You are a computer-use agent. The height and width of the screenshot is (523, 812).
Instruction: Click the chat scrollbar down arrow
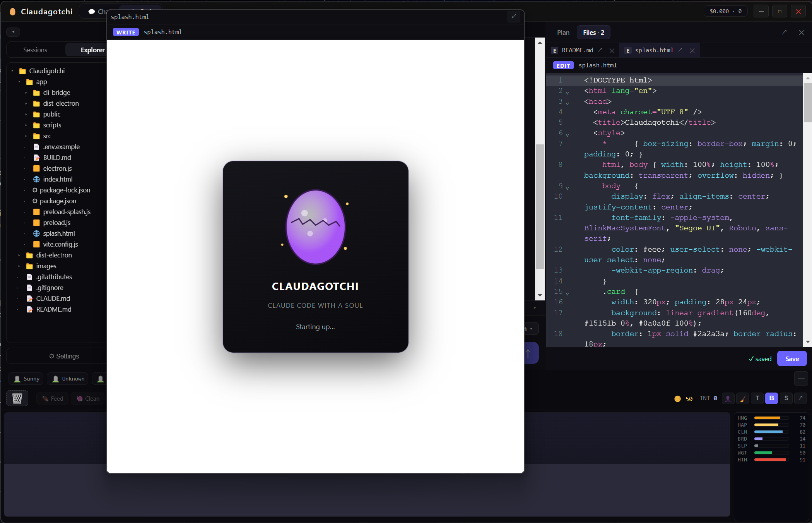coord(540,295)
